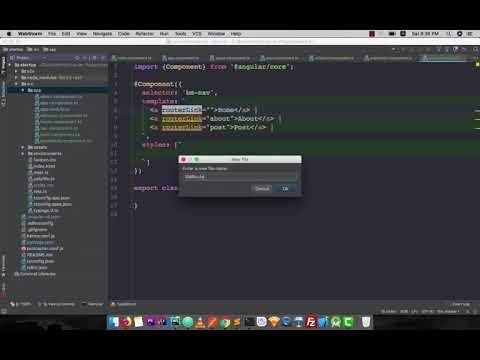Open the Sketch app in dock

274,322
